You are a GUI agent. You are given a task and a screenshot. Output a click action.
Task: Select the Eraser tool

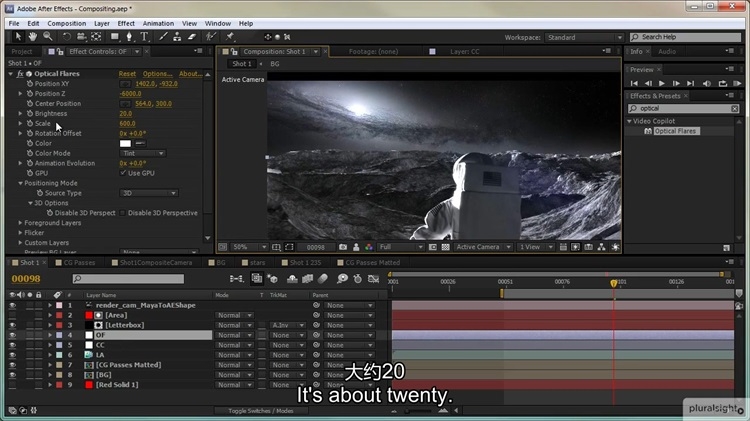point(192,36)
